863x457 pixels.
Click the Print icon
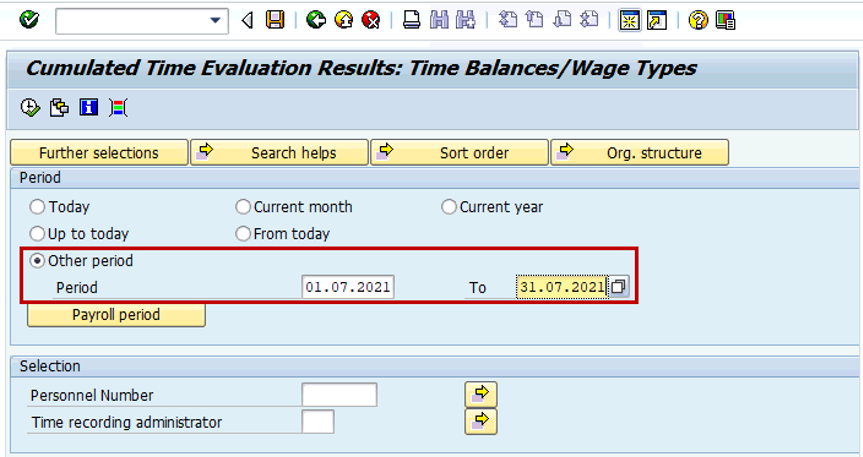[x=412, y=20]
